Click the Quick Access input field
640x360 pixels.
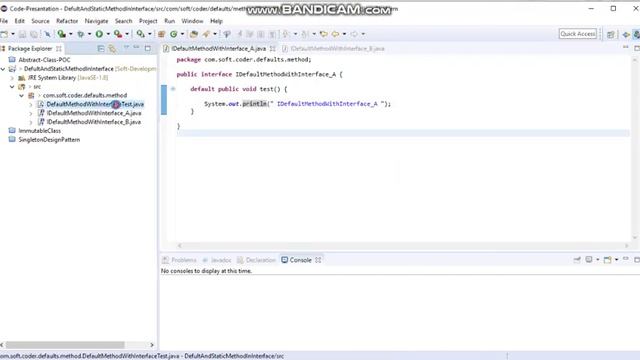(578, 34)
